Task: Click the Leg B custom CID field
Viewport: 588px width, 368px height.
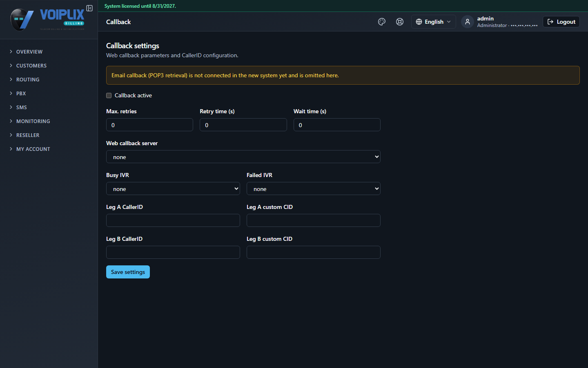Action: (314, 252)
